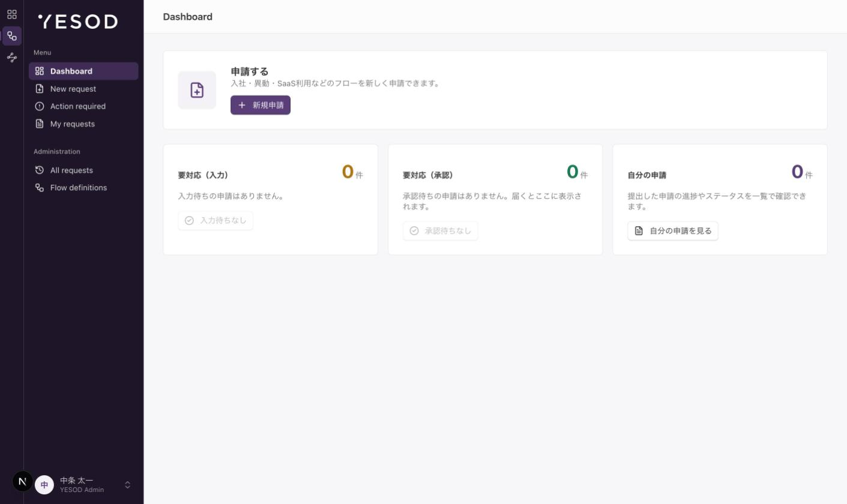Select the workflow icon in the rail
847x504 pixels.
[12, 36]
